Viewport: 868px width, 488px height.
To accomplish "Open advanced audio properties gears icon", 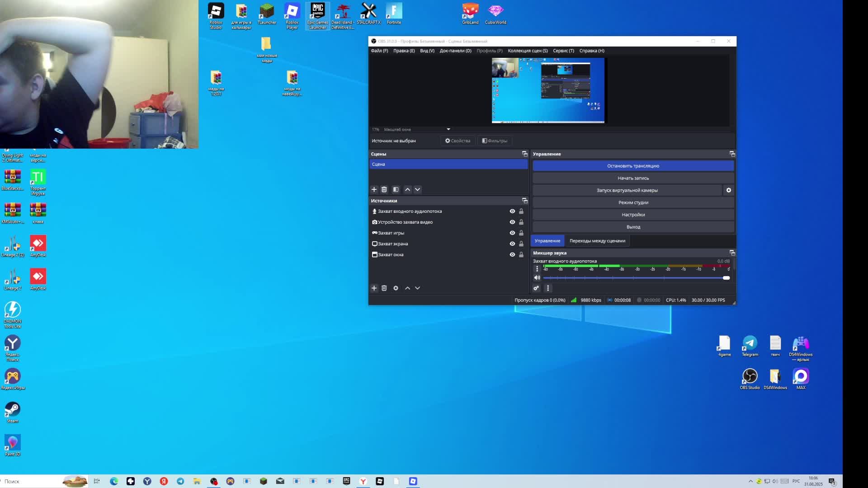I will point(536,288).
